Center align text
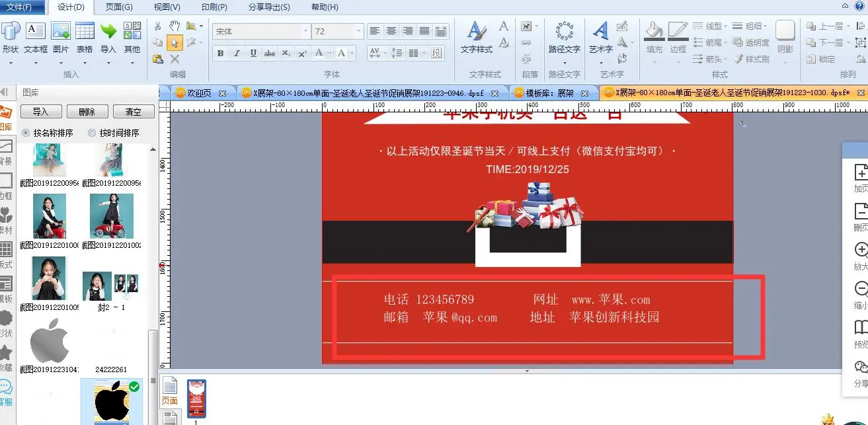The width and height of the screenshot is (868, 425). (x=391, y=31)
